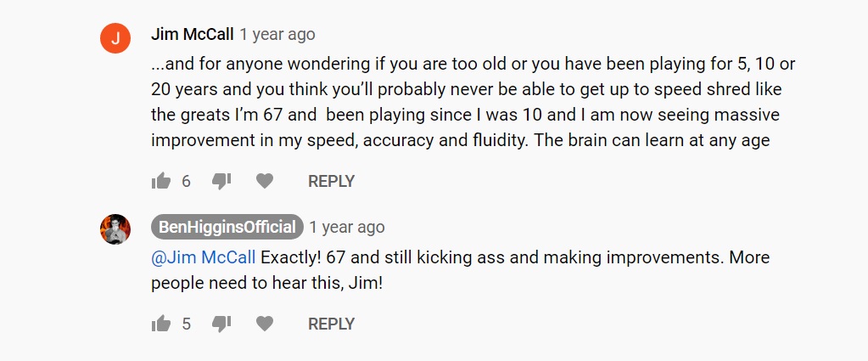Open Jim McCall's channel name link
The height and width of the screenshot is (361, 868).
click(x=192, y=34)
